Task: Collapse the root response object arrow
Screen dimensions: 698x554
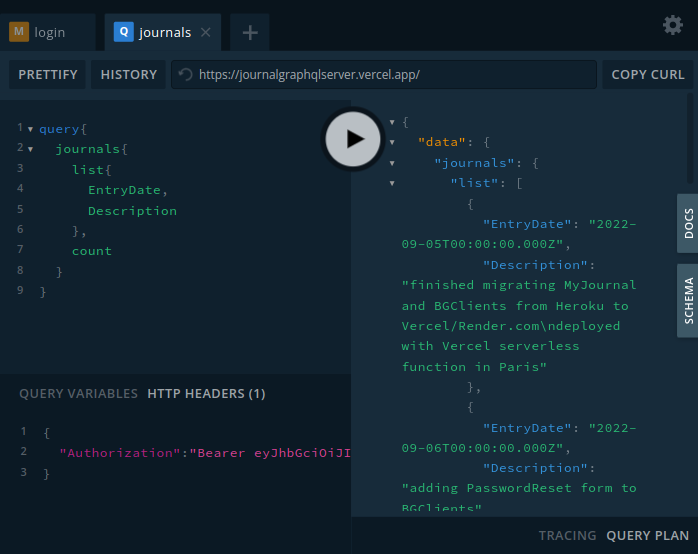Action: (392, 122)
